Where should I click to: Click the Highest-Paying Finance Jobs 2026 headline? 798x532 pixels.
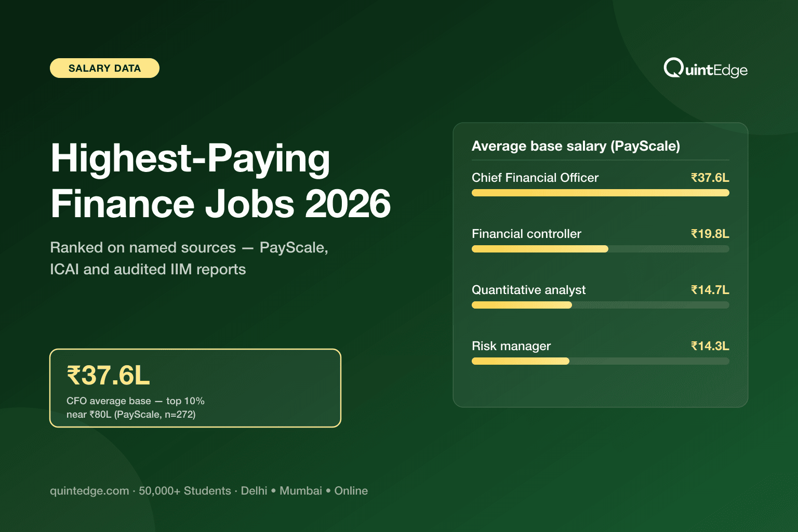[221, 180]
